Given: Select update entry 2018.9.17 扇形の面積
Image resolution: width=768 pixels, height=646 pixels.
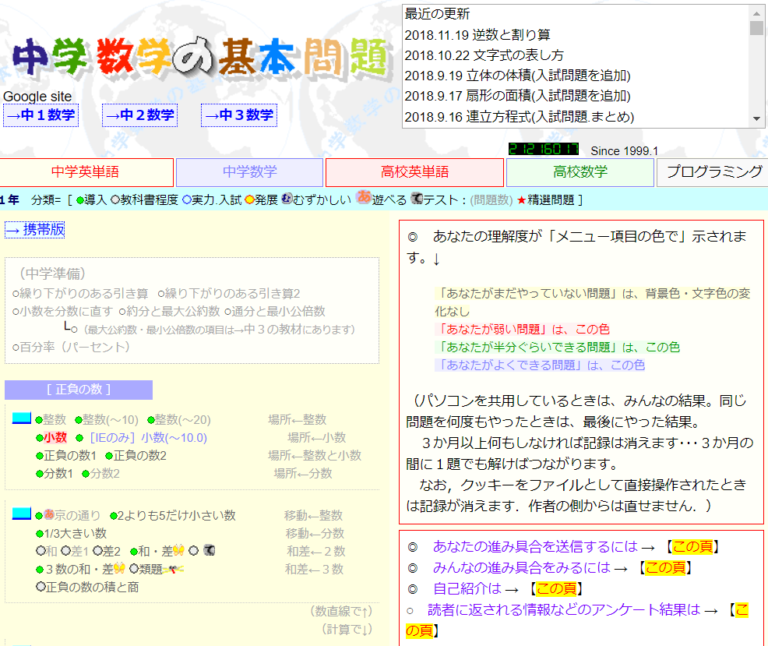Looking at the screenshot, I should (x=517, y=96).
